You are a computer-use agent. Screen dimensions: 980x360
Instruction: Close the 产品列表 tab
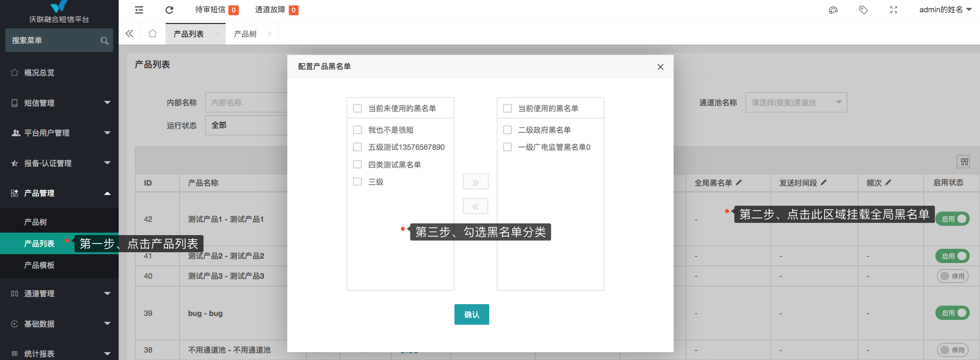(x=216, y=34)
